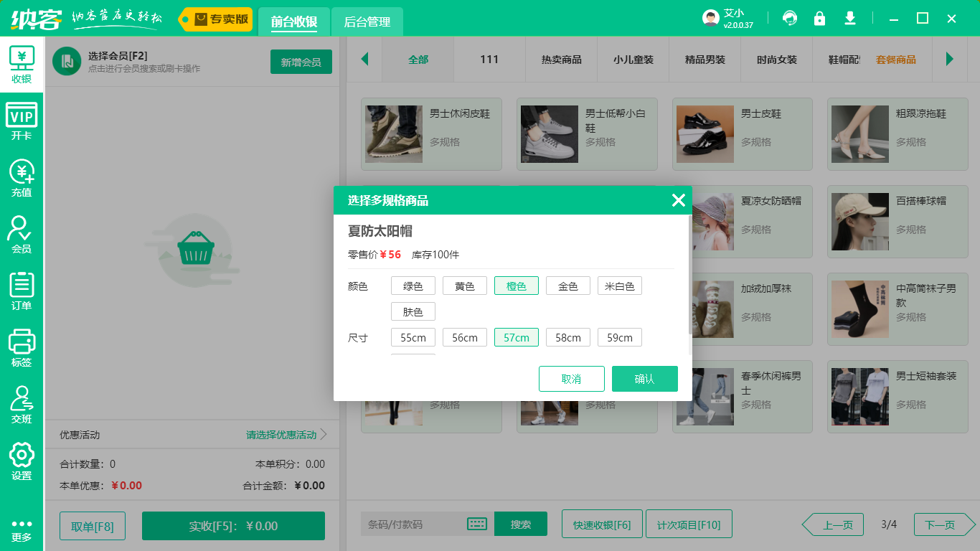Open the 时尚女装 category tab

pos(776,60)
